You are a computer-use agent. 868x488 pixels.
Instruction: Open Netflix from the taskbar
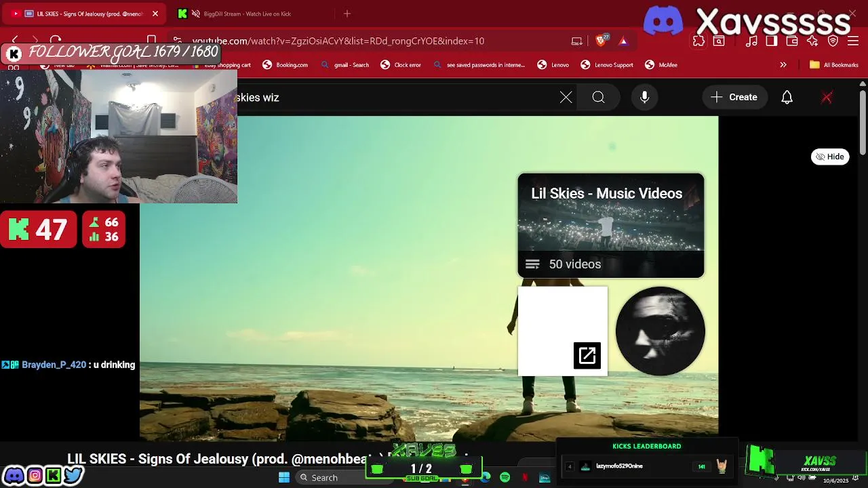click(x=525, y=478)
